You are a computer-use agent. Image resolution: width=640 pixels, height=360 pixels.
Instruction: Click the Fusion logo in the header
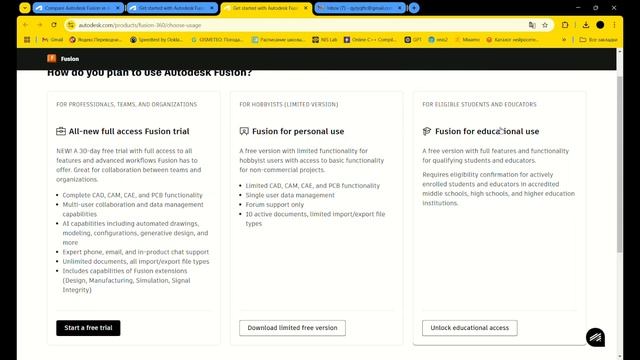51,58
